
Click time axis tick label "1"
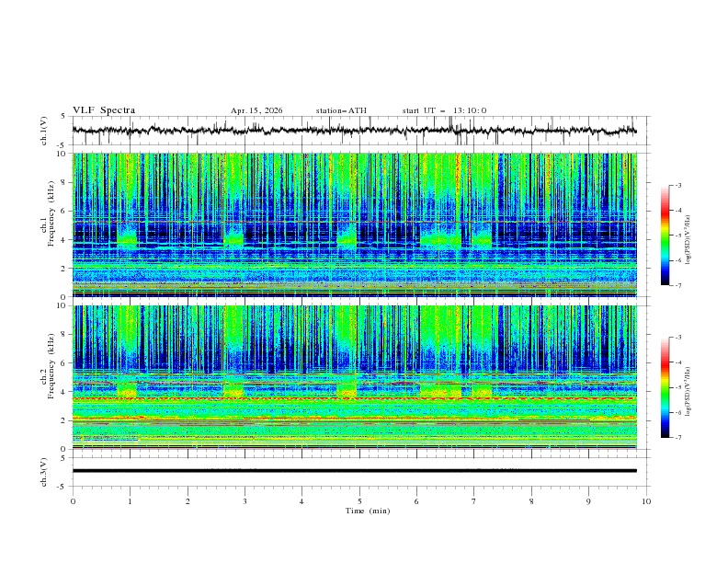tap(130, 501)
